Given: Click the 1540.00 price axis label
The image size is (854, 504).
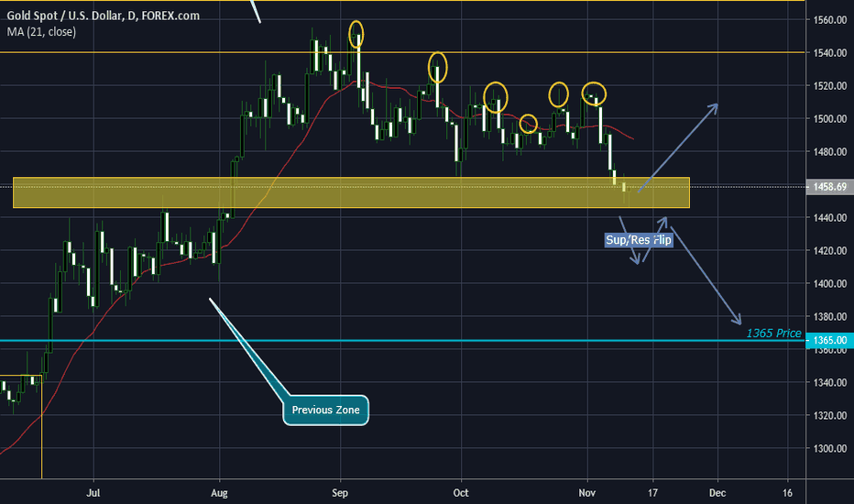Looking at the screenshot, I should [x=830, y=53].
